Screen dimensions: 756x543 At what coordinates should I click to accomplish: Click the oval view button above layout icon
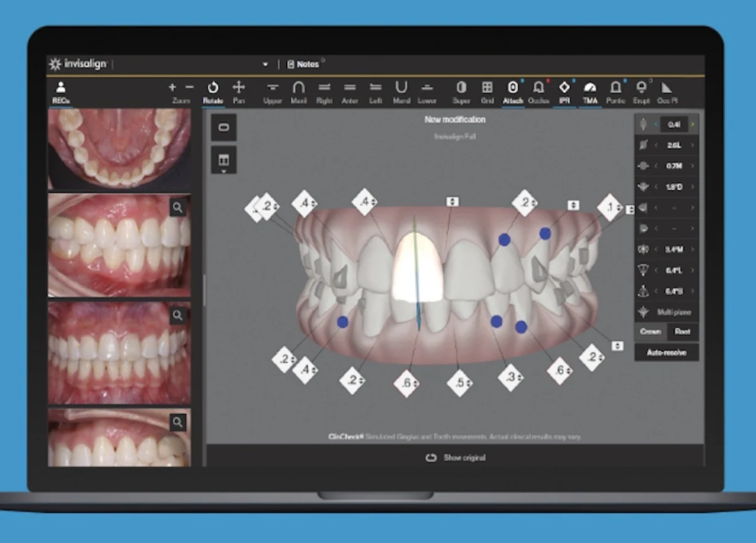[x=224, y=127]
